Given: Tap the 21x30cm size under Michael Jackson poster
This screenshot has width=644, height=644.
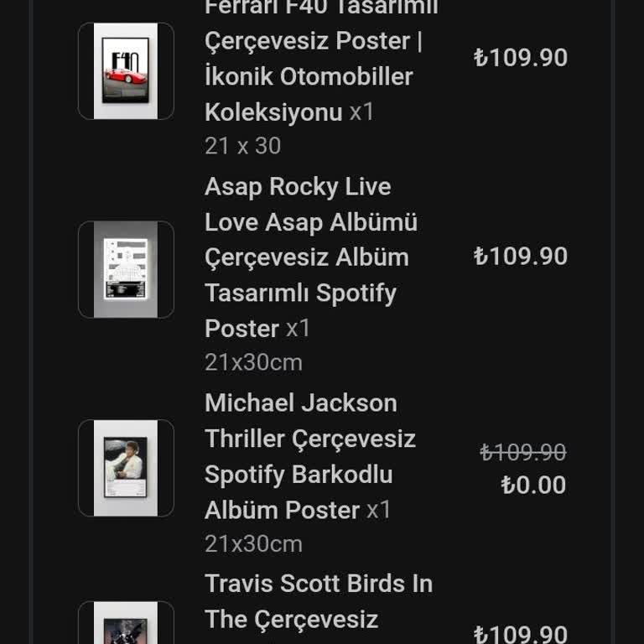Looking at the screenshot, I should tap(253, 543).
